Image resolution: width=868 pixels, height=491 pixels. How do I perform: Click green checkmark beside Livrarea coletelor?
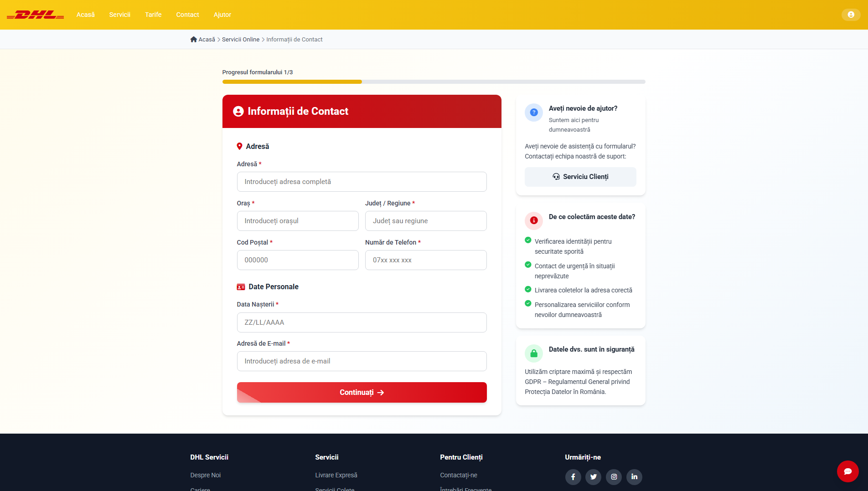[528, 289]
